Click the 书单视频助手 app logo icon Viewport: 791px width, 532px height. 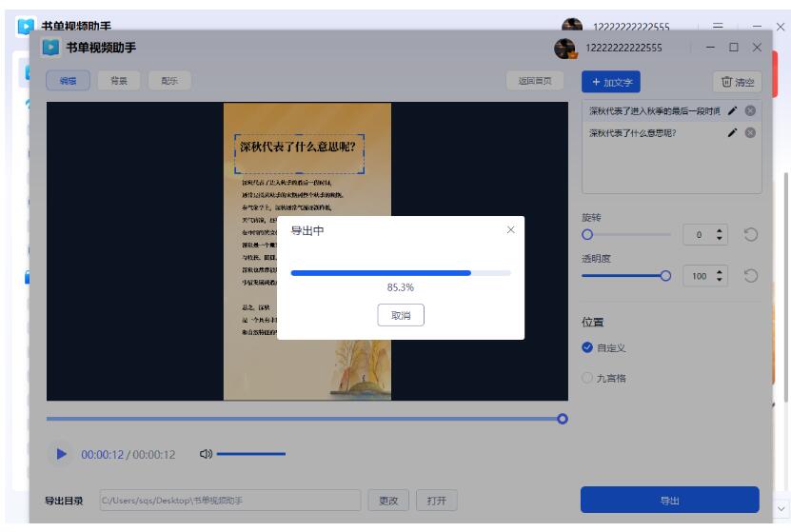click(50, 48)
